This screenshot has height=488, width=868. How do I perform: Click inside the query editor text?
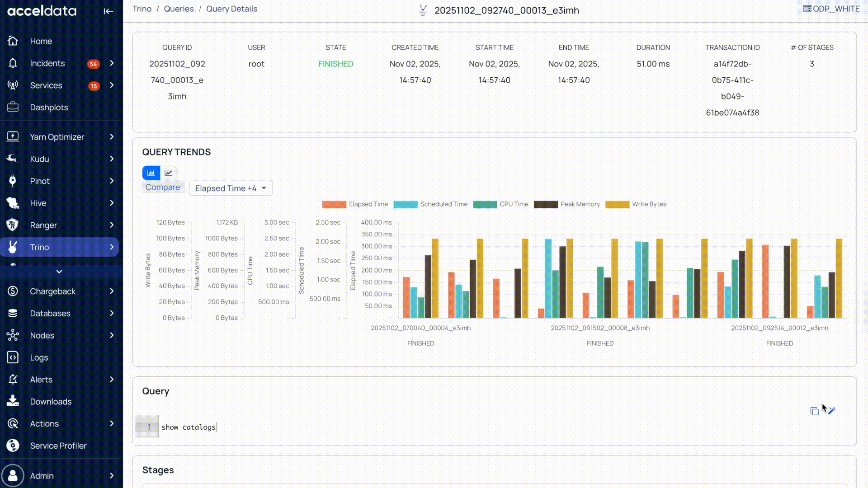(189, 427)
